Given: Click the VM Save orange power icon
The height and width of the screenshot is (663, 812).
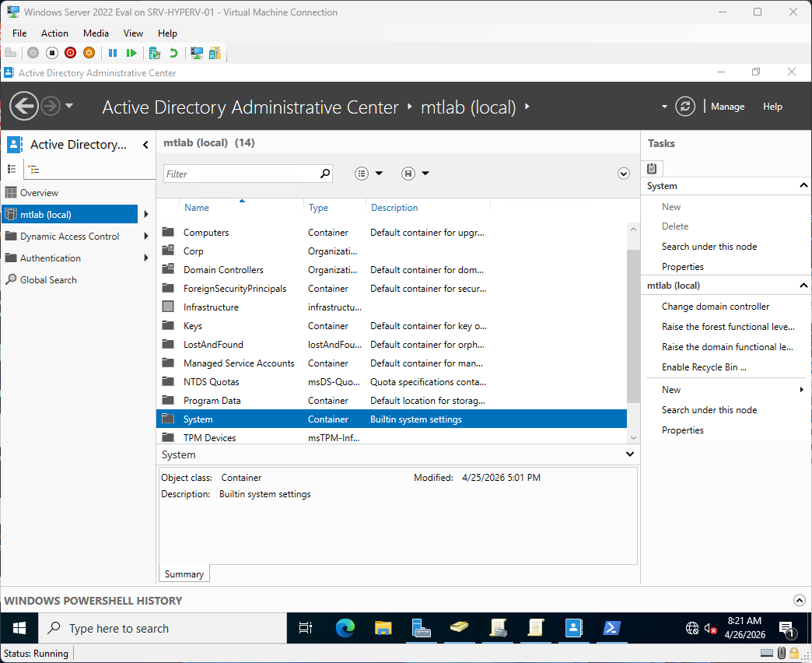Looking at the screenshot, I should pos(89,53).
